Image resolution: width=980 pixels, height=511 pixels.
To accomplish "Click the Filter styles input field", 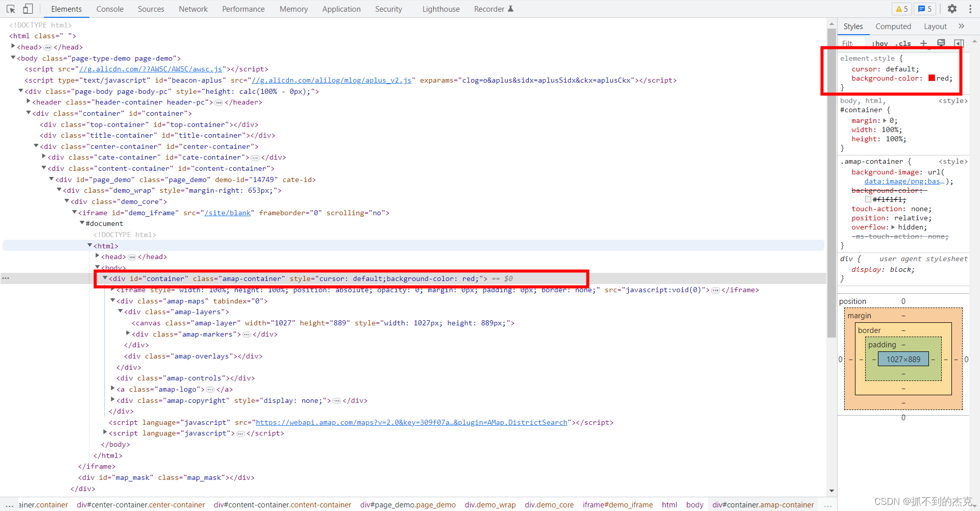I will 852,43.
